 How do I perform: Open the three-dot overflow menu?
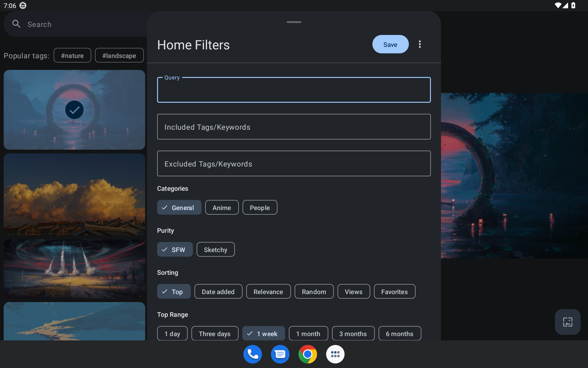click(x=420, y=44)
